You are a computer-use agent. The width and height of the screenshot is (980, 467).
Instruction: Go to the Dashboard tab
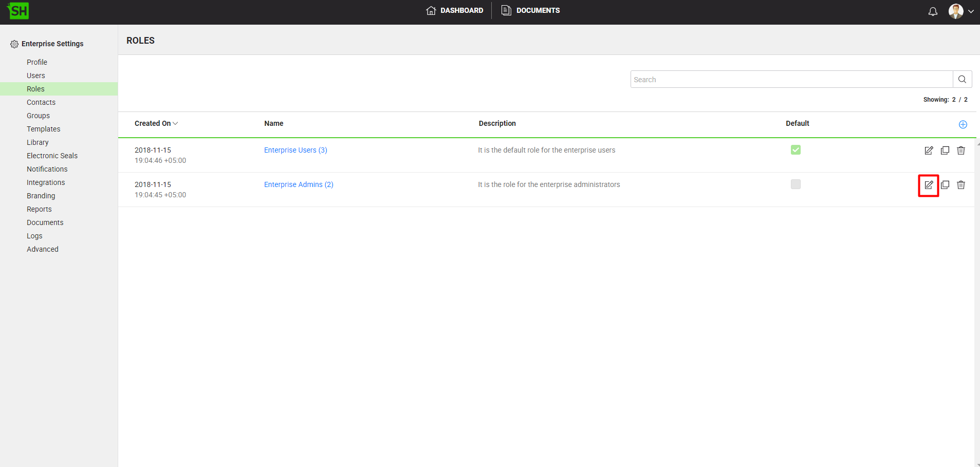pos(455,10)
